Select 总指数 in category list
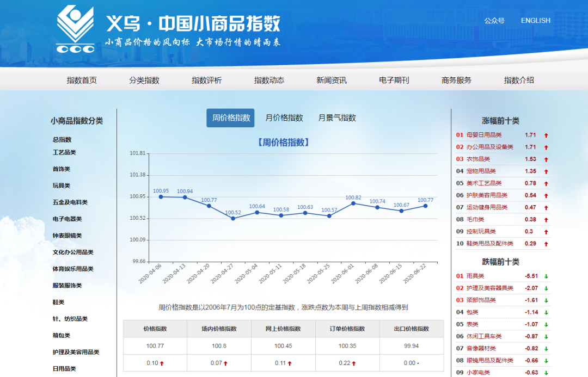This screenshot has width=588, height=377. coord(62,140)
